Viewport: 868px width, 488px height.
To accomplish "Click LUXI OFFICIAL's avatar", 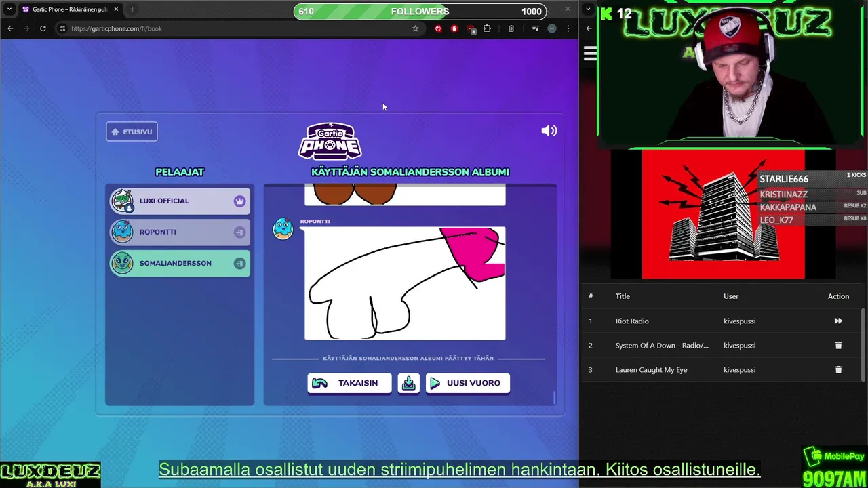I will pyautogui.click(x=123, y=201).
